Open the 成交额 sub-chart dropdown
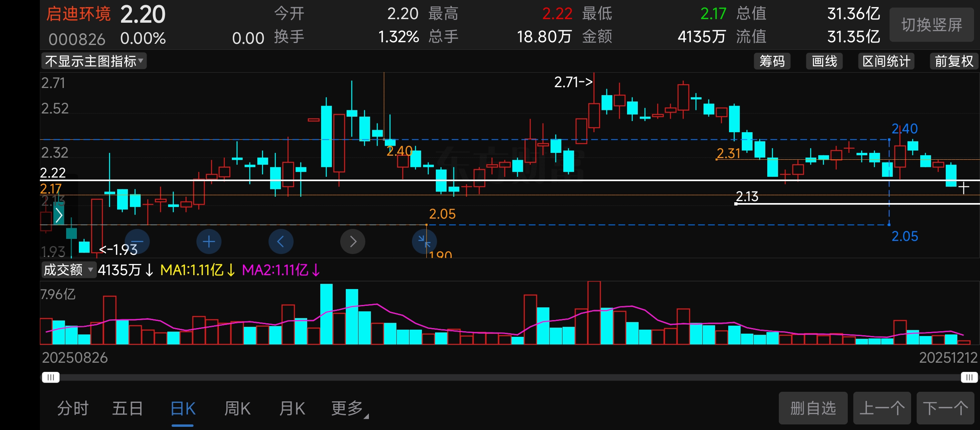Viewport: 980px width, 430px height. (x=69, y=270)
